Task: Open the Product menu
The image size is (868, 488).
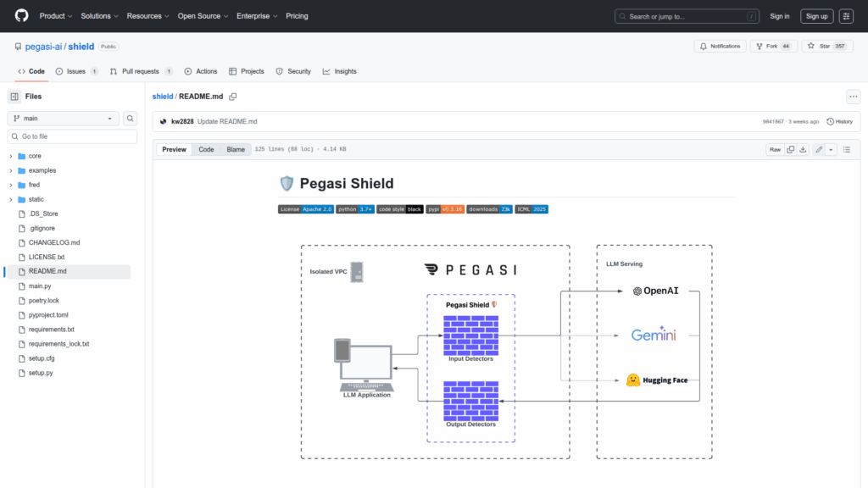Action: pyautogui.click(x=56, y=16)
